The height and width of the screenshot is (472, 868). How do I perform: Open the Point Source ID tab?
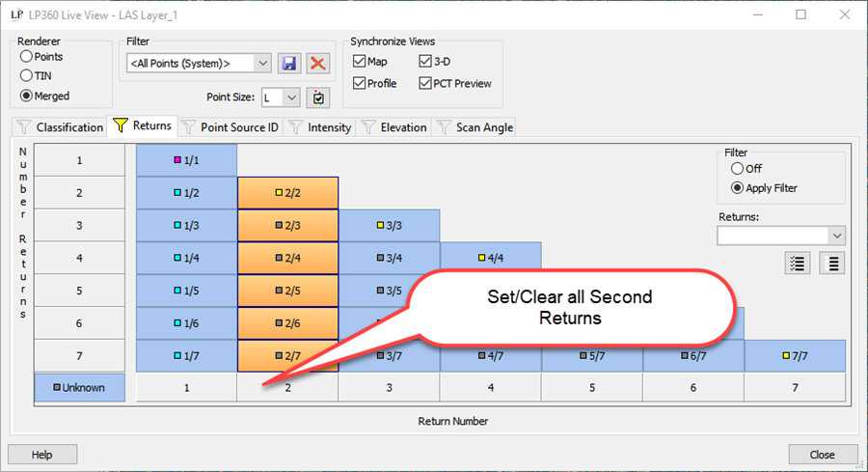tap(231, 127)
